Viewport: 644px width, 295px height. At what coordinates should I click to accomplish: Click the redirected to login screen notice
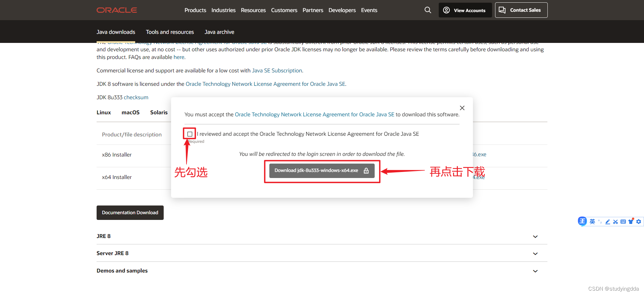322,154
